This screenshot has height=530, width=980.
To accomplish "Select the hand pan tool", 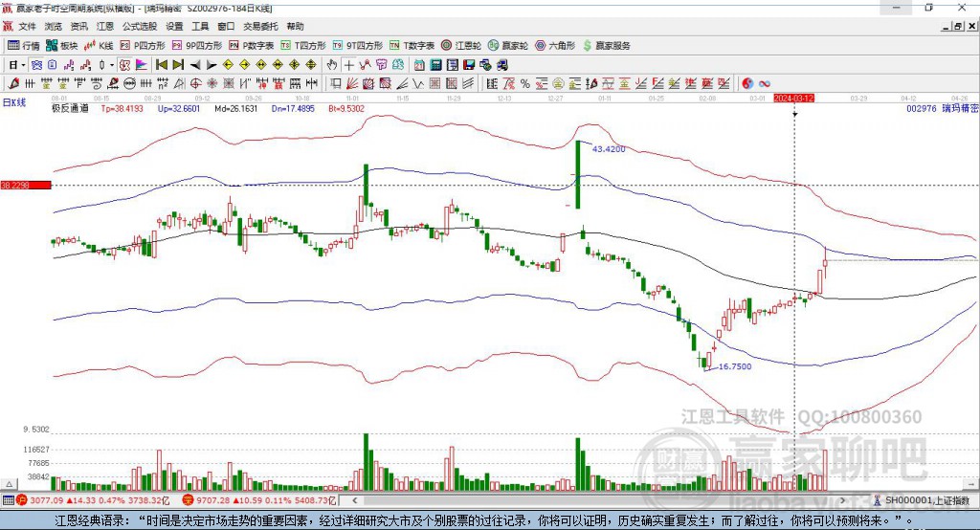I will (x=332, y=65).
